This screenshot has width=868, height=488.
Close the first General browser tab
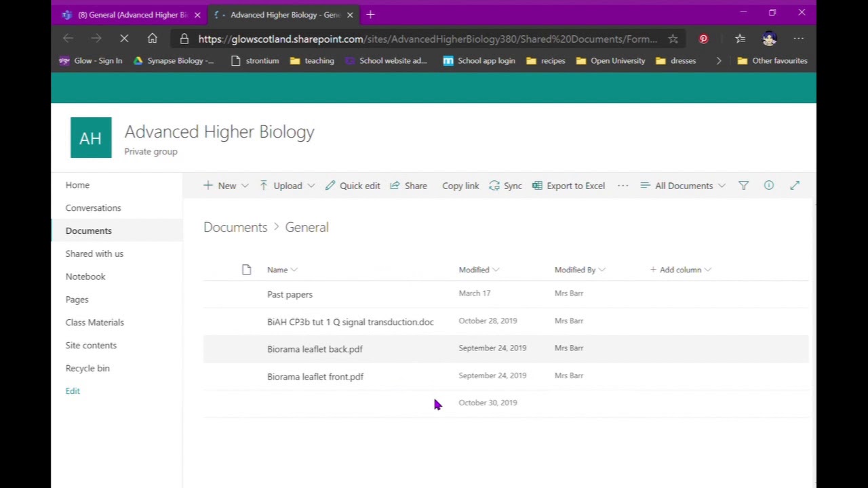point(197,14)
